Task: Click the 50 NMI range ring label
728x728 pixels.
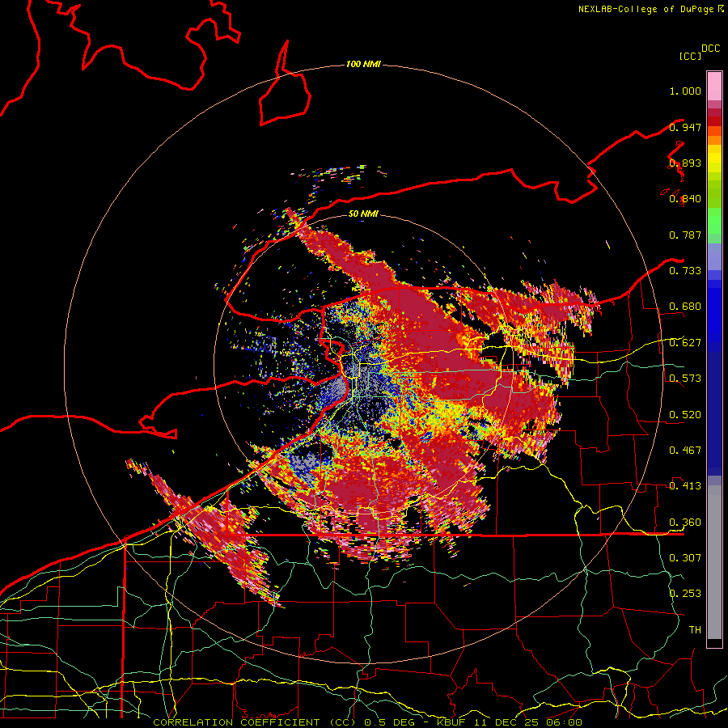Action: click(x=363, y=214)
